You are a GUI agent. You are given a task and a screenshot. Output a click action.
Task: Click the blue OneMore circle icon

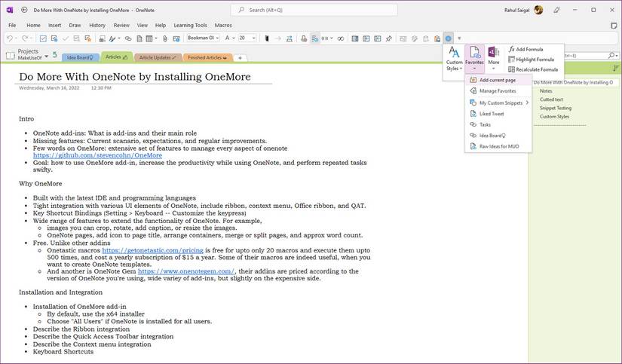pos(449,38)
